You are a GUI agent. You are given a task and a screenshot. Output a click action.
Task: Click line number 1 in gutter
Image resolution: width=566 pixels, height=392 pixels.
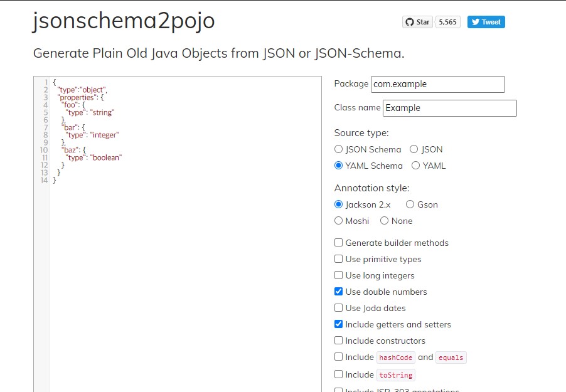click(x=46, y=82)
